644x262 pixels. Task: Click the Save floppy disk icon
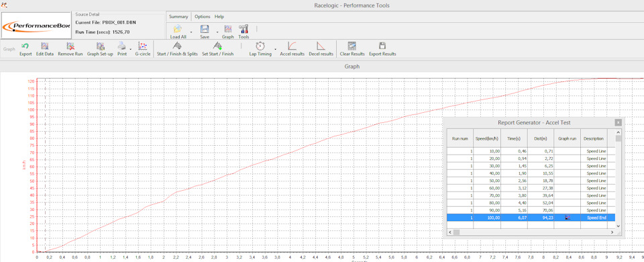205,29
